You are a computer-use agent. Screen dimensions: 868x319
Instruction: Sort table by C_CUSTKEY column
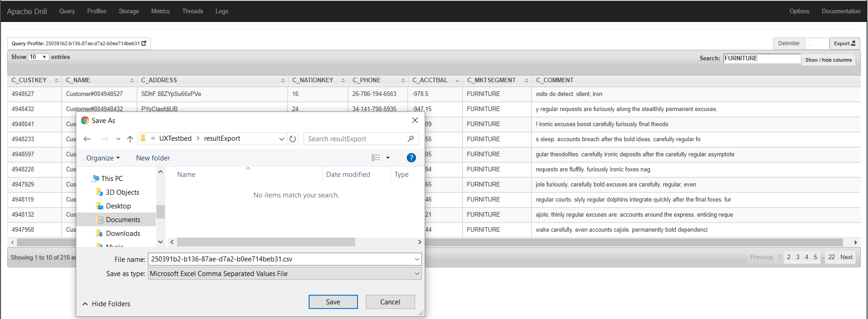click(35, 80)
